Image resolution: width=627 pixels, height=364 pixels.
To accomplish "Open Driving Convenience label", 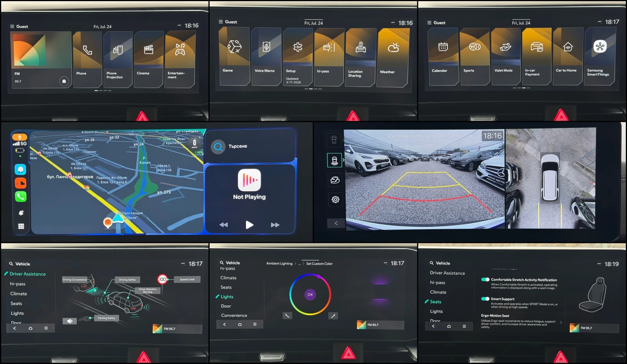I will (x=74, y=279).
